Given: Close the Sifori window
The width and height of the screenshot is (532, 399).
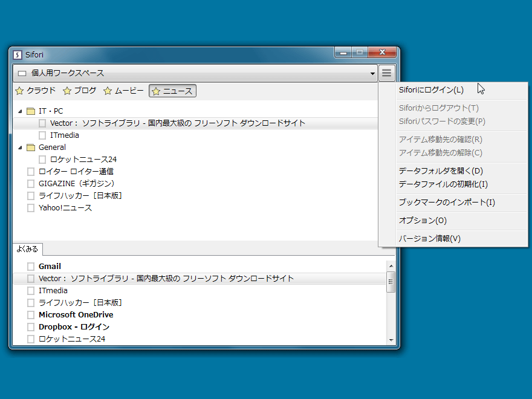Looking at the screenshot, I should pyautogui.click(x=382, y=52).
